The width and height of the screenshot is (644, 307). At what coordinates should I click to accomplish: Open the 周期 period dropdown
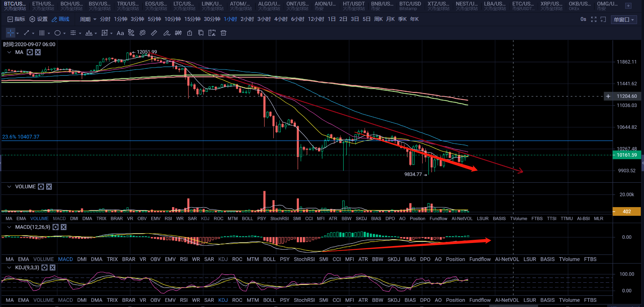[x=88, y=19]
